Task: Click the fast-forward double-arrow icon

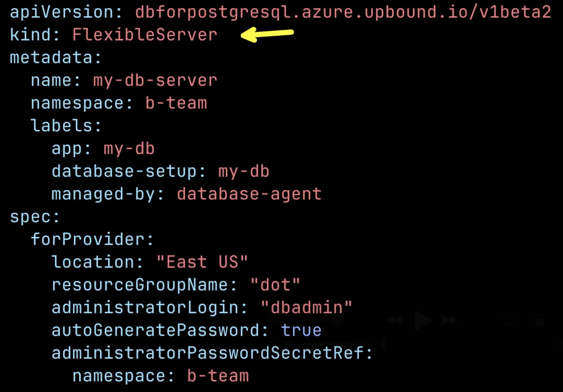Action: pos(450,320)
